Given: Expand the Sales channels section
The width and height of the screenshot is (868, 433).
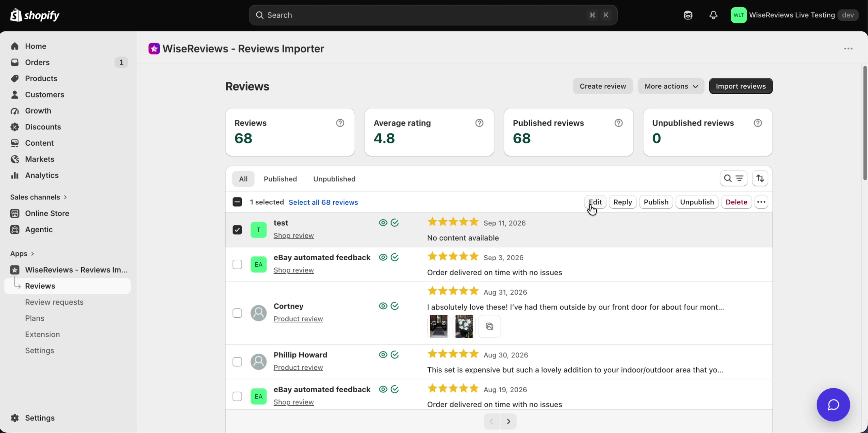Looking at the screenshot, I should coord(38,197).
